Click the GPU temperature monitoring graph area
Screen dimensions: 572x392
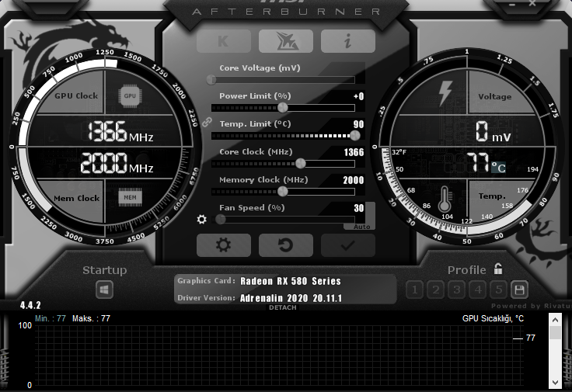coord(280,356)
